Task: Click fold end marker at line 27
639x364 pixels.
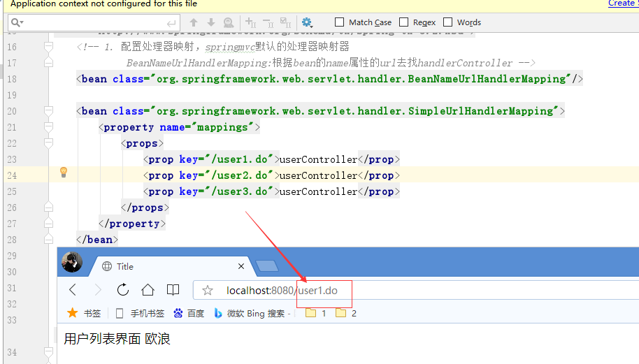Action: 48,224
